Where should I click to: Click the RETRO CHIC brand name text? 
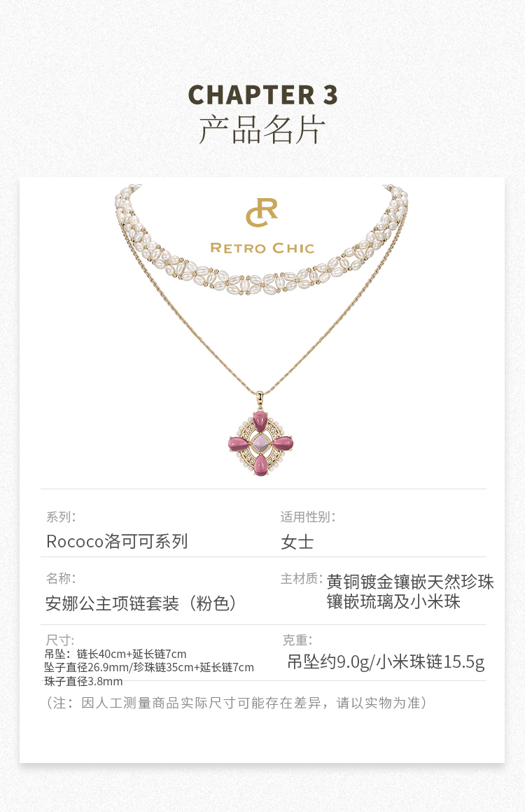click(x=262, y=248)
